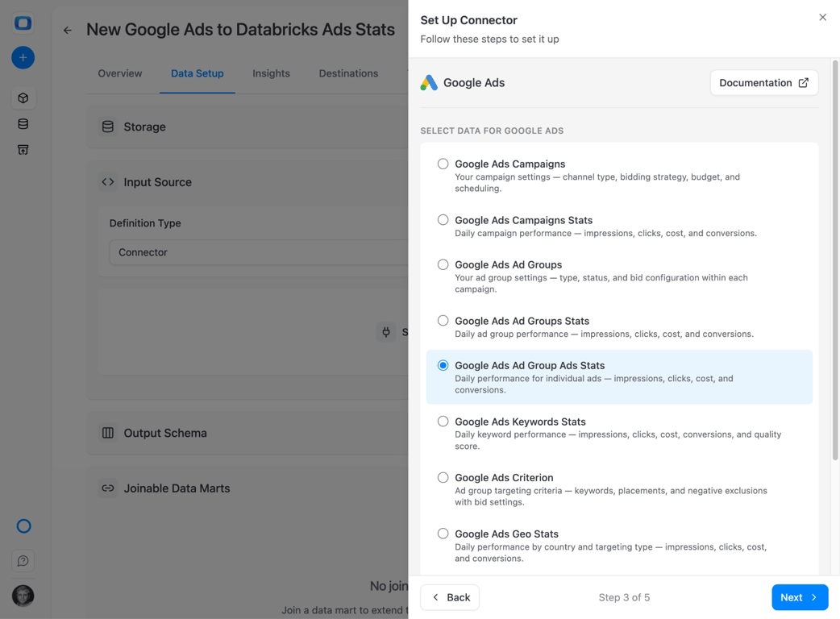
Task: Click the plug connector icon
Action: [385, 332]
